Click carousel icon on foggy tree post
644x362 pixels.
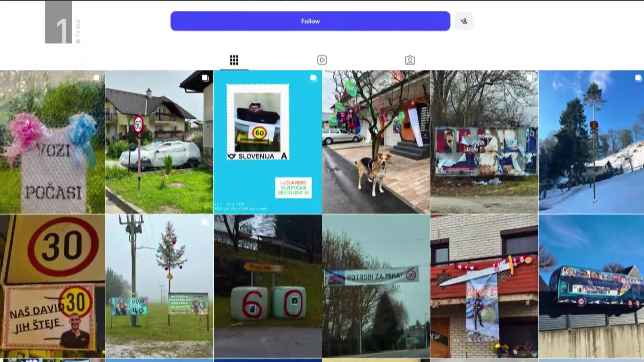[205, 222]
